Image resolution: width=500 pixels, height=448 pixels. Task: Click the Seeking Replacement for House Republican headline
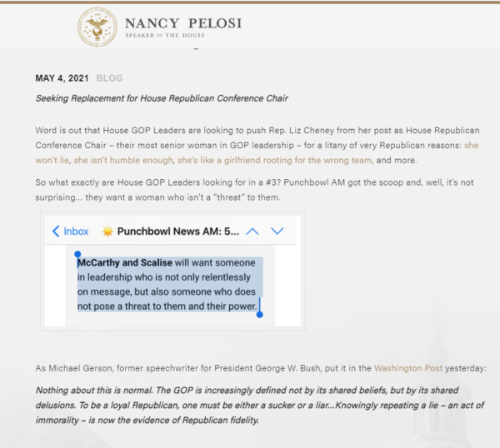(162, 98)
